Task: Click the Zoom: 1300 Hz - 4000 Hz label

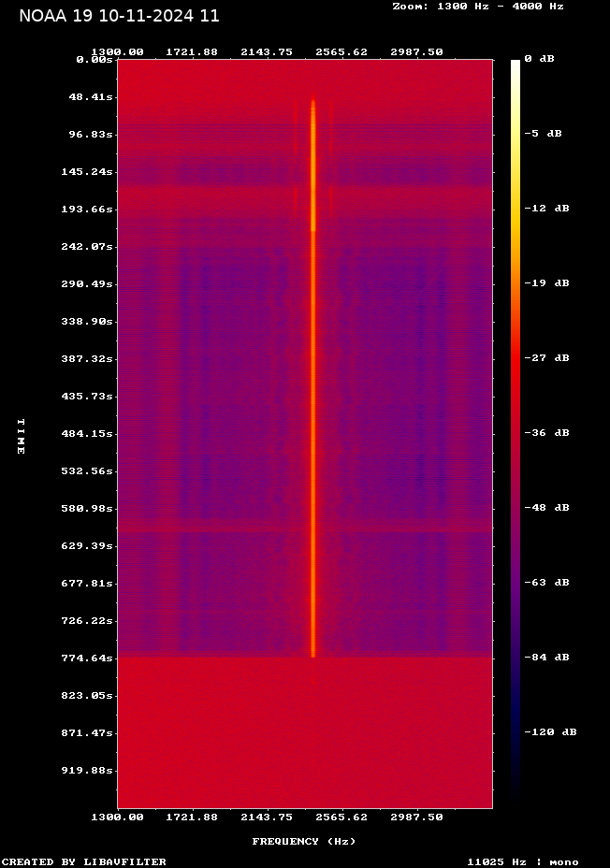Action: click(477, 7)
